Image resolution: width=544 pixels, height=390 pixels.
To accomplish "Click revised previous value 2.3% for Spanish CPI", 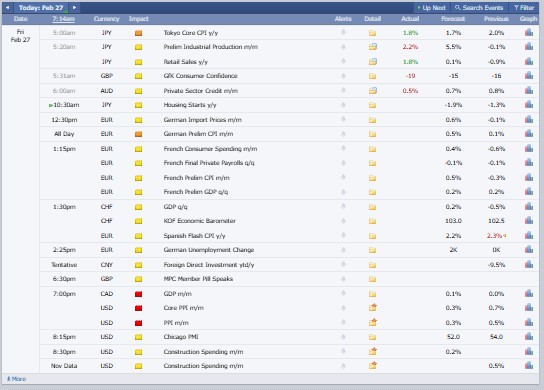I will point(494,236).
